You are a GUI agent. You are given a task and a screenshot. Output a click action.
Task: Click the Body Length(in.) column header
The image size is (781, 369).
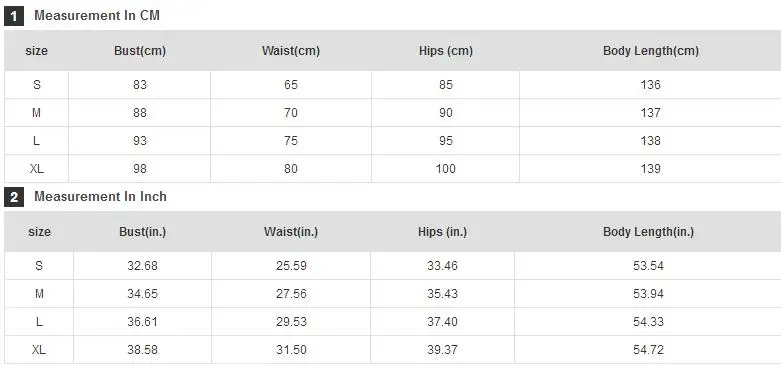(648, 232)
